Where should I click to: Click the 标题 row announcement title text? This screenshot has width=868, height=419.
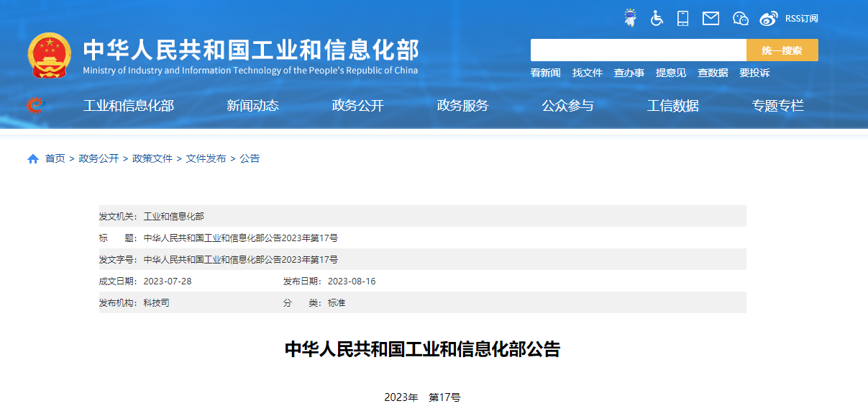click(x=240, y=238)
